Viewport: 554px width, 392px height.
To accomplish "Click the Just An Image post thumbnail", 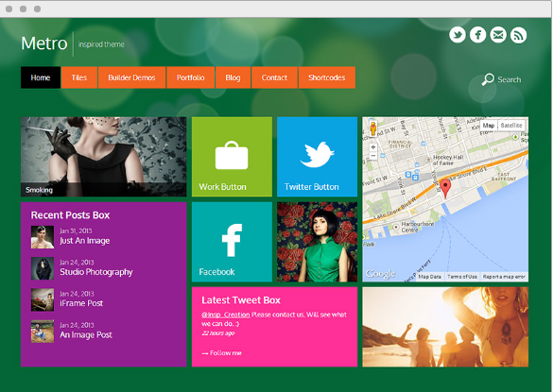I will pyautogui.click(x=43, y=237).
